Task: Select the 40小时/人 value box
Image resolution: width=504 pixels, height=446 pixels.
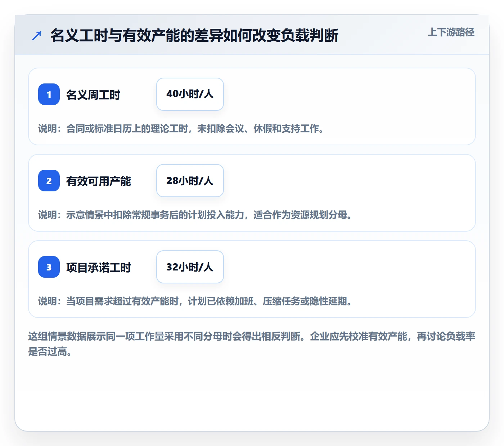Action: [190, 94]
